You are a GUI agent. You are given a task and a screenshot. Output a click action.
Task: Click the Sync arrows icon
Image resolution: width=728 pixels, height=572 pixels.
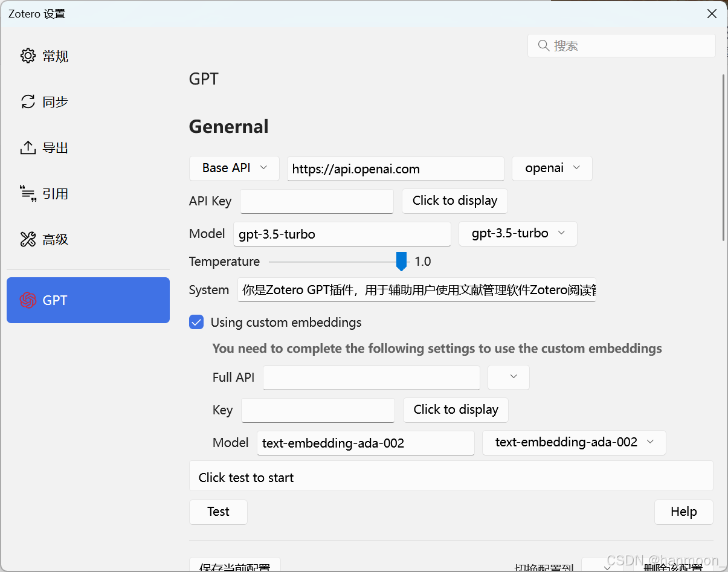(x=28, y=101)
